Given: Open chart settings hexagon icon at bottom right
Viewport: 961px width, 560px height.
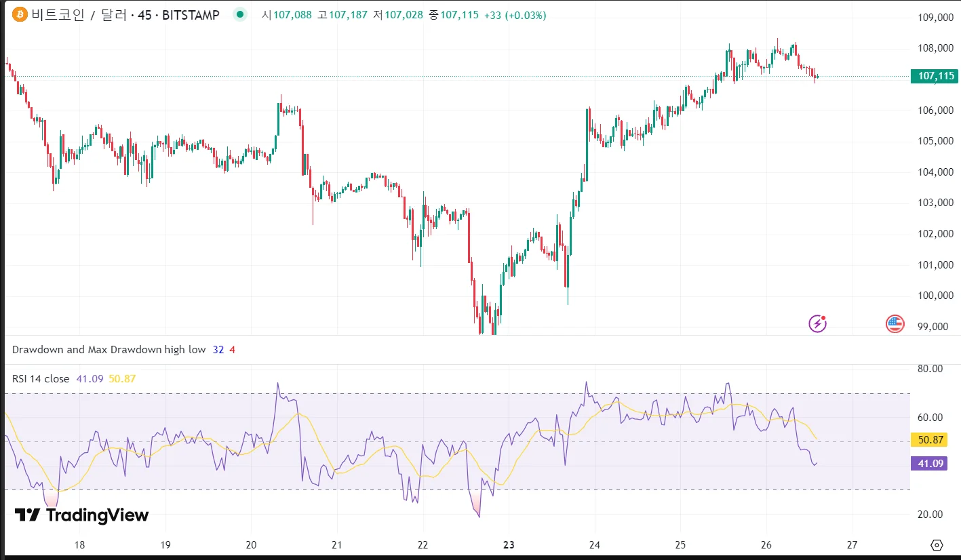Looking at the screenshot, I should coord(937,545).
